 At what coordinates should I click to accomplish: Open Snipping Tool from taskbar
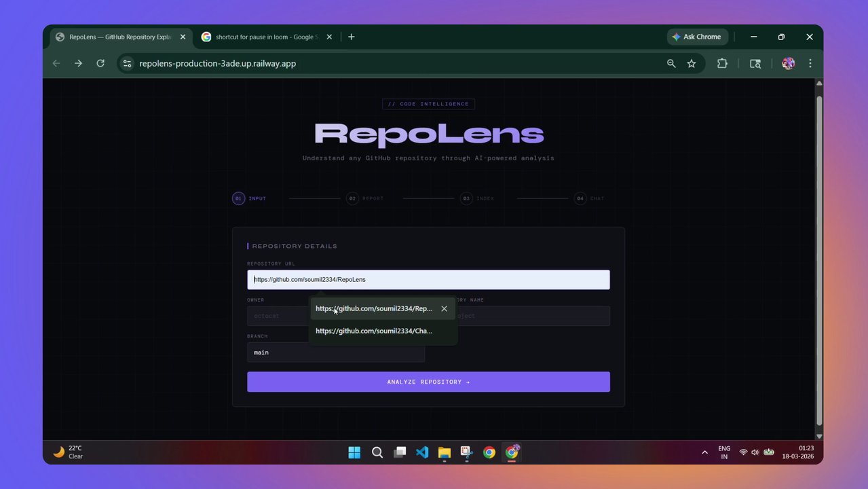467,452
